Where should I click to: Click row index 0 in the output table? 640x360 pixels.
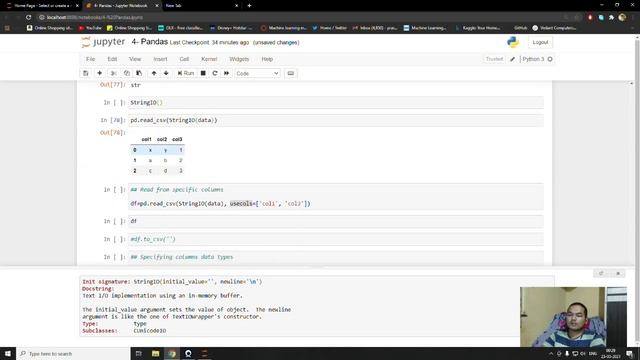(135, 150)
